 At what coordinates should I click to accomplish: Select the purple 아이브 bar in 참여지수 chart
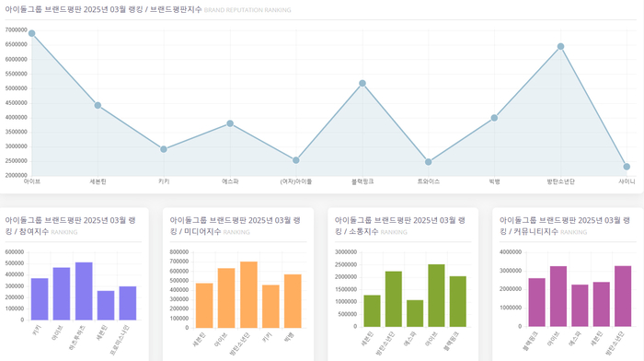coord(62,294)
